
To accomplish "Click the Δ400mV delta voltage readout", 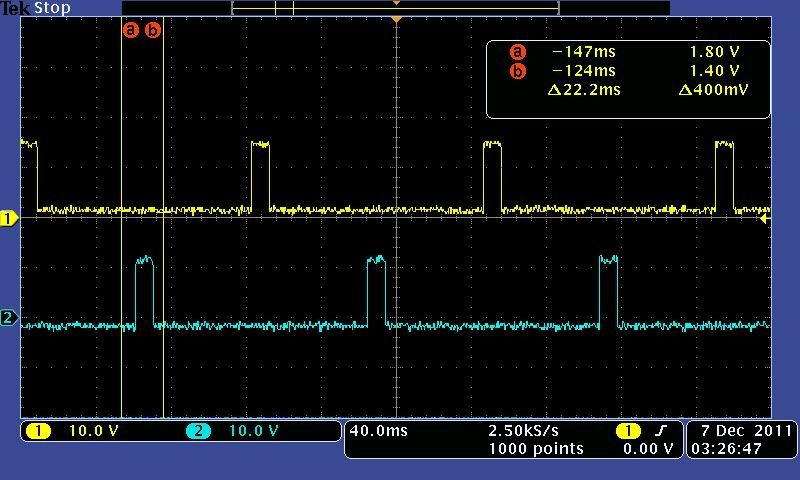I will click(714, 90).
